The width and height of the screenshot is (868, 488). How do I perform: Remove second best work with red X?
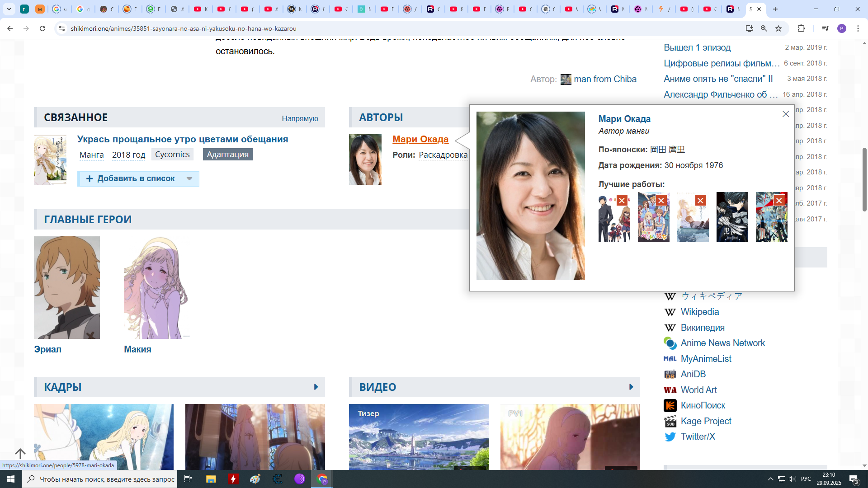coord(661,201)
